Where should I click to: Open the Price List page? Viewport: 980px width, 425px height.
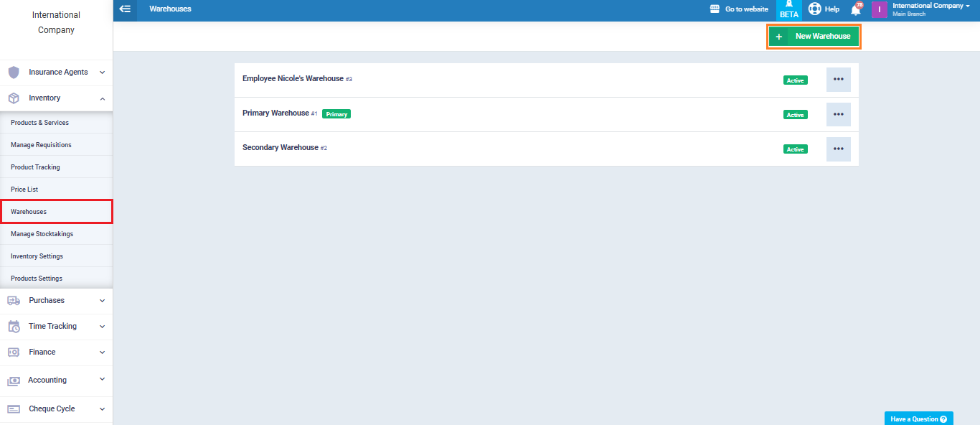pyautogui.click(x=24, y=190)
